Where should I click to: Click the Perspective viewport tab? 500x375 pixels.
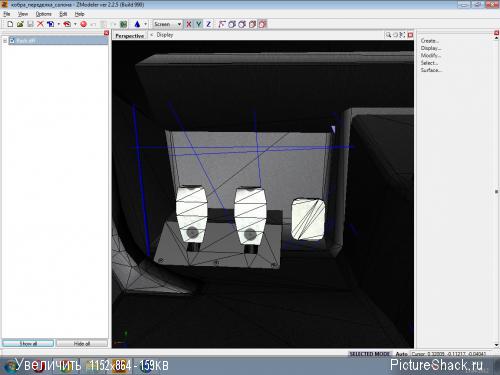click(130, 36)
